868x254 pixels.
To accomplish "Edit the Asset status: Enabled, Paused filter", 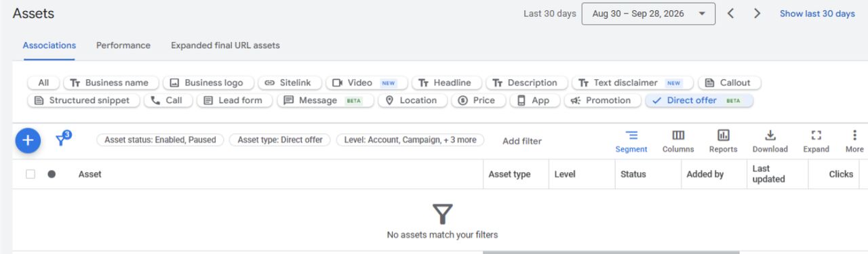I will point(160,140).
